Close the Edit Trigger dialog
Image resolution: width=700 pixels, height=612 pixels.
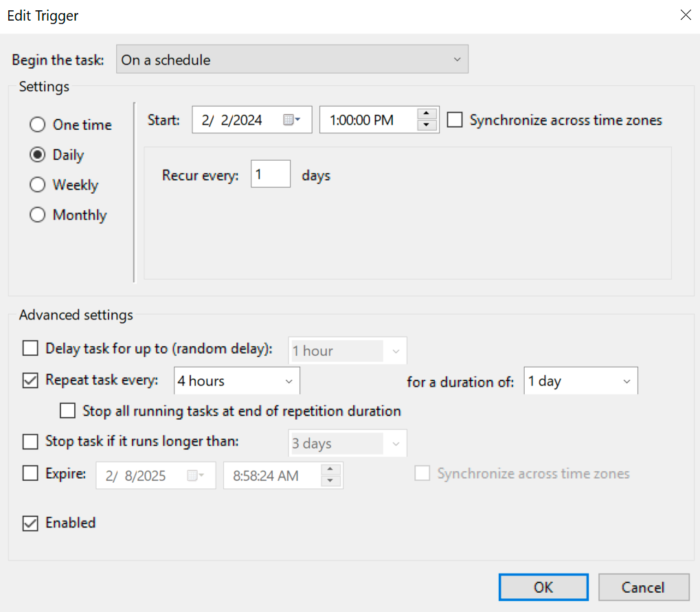pos(685,15)
